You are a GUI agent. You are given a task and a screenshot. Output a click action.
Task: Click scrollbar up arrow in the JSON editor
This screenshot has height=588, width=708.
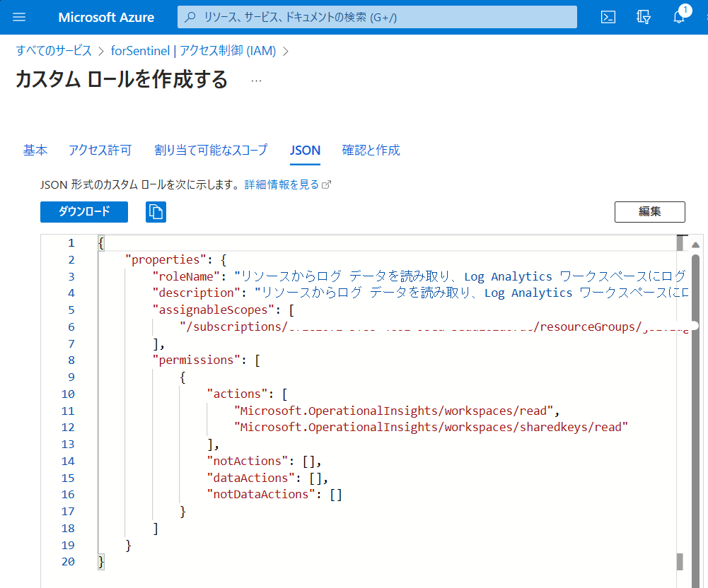coord(696,245)
